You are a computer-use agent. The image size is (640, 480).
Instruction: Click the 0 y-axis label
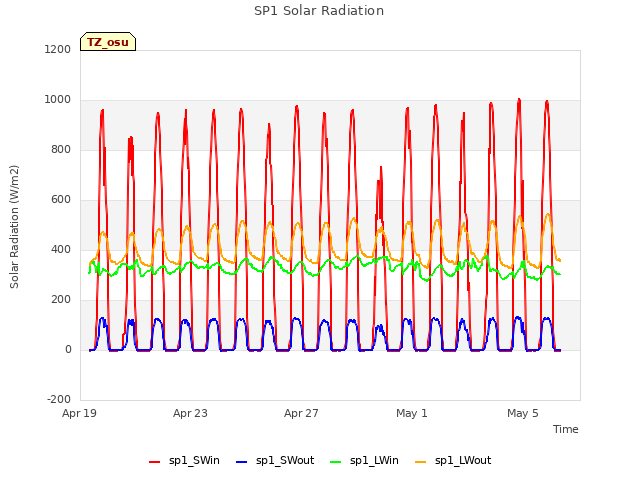coord(68,349)
